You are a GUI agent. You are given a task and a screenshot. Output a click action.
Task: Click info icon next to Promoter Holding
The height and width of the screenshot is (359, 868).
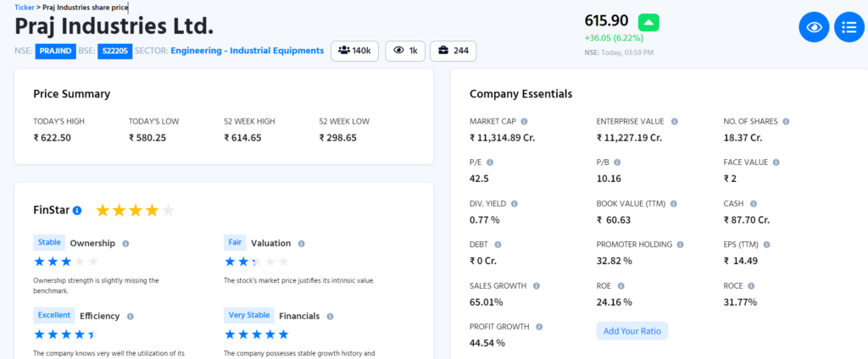[x=680, y=245]
